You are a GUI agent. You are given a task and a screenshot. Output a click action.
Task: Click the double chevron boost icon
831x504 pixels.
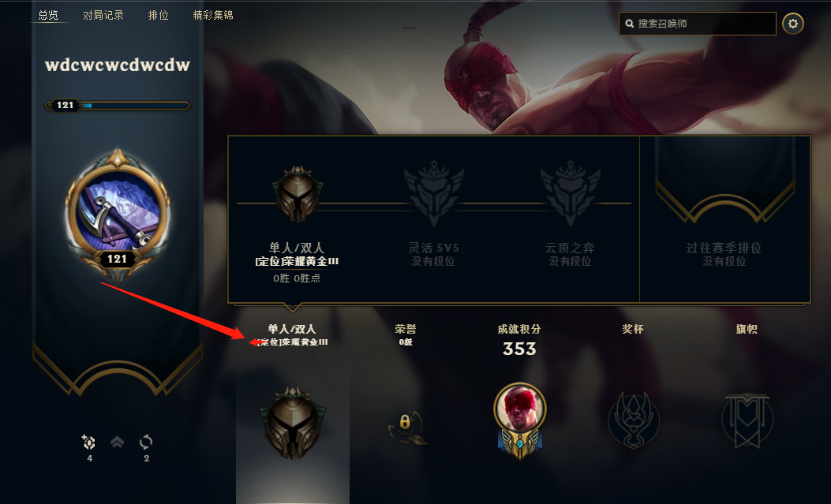(x=117, y=442)
